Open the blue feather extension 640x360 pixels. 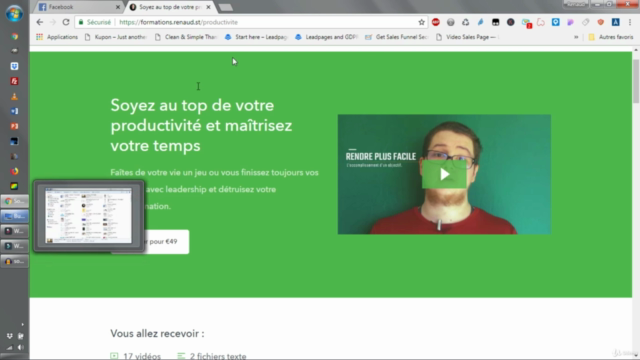pos(480,22)
